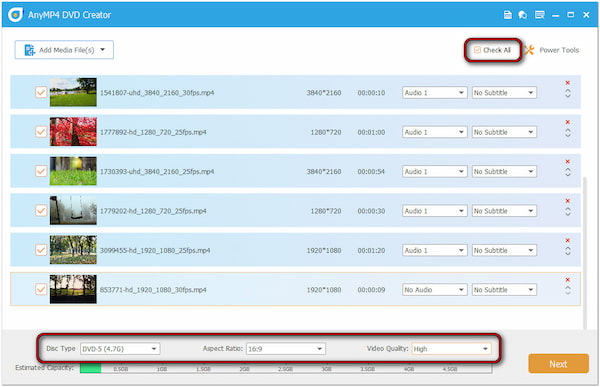Open subtitle dropdown for 1730393-uhd file
600x387 pixels.
504,171
